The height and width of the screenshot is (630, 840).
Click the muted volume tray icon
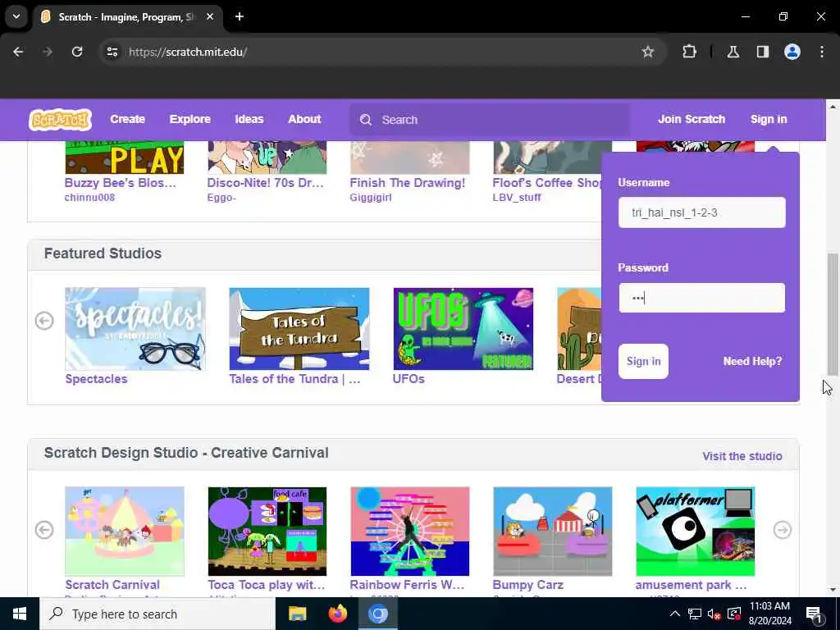coord(714,614)
